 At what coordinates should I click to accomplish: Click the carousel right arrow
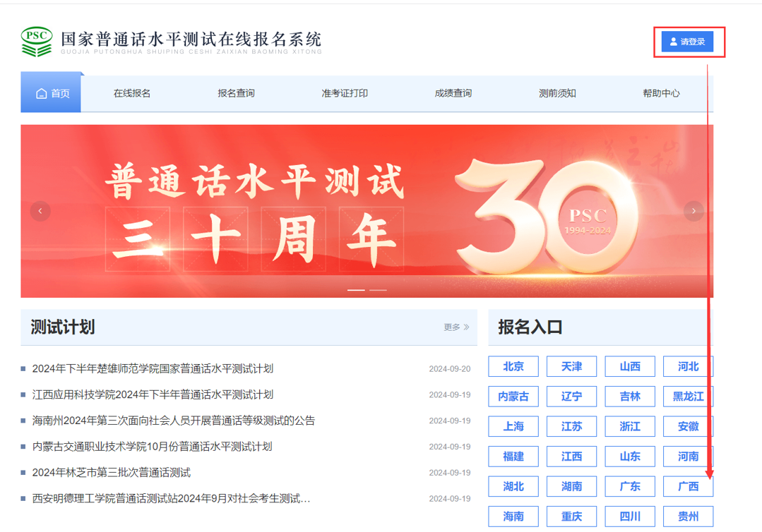coord(693,210)
